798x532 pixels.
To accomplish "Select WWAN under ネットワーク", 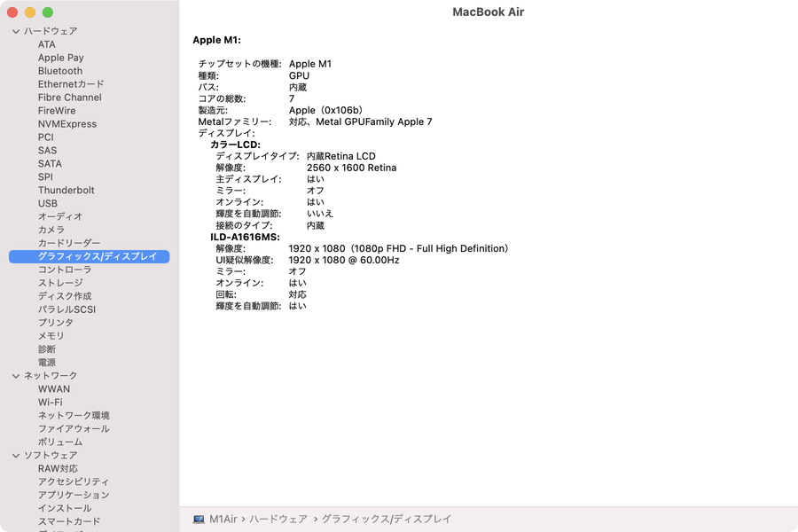I will point(54,389).
